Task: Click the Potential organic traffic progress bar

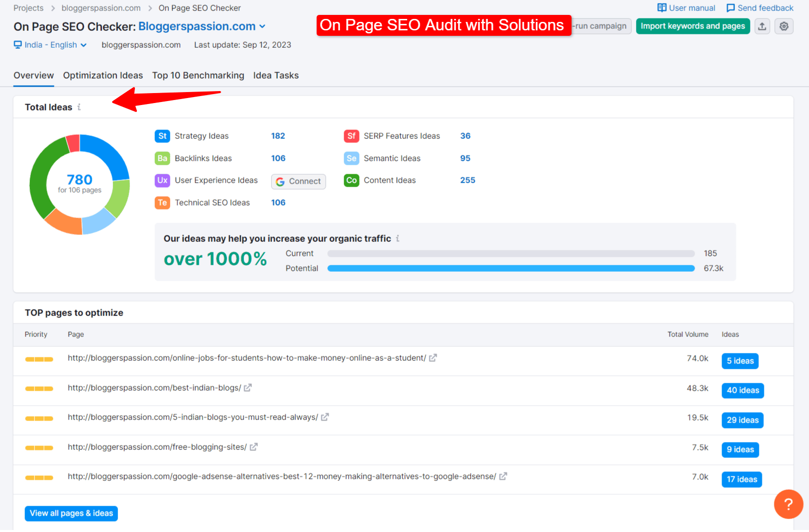Action: click(x=510, y=268)
